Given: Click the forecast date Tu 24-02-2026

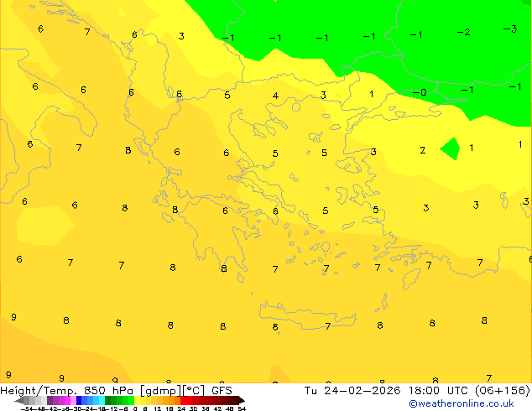Looking at the screenshot, I should click(x=352, y=390).
